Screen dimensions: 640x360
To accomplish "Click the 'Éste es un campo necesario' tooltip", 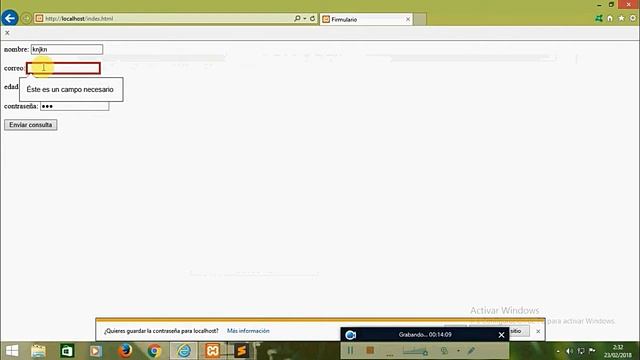I will point(71,89).
